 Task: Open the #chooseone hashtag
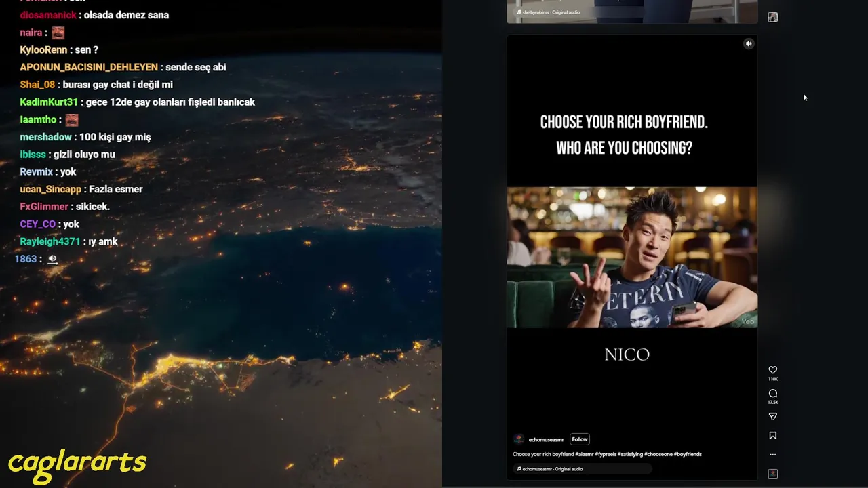[658, 454]
